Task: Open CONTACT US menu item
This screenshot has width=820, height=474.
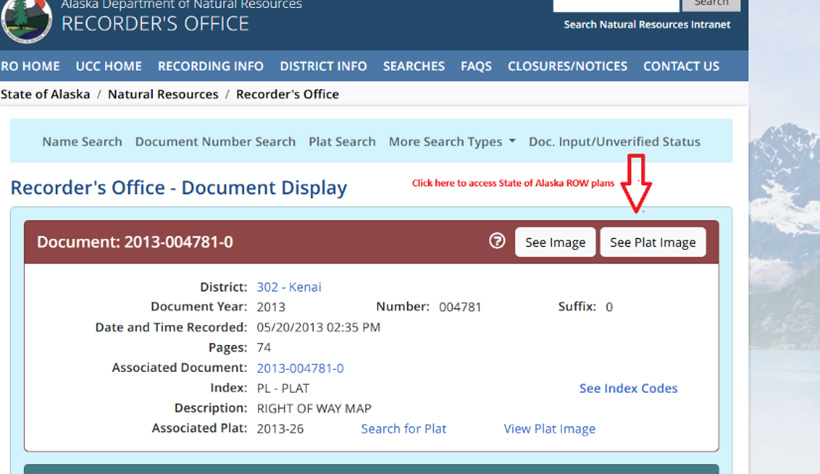Action: click(681, 66)
